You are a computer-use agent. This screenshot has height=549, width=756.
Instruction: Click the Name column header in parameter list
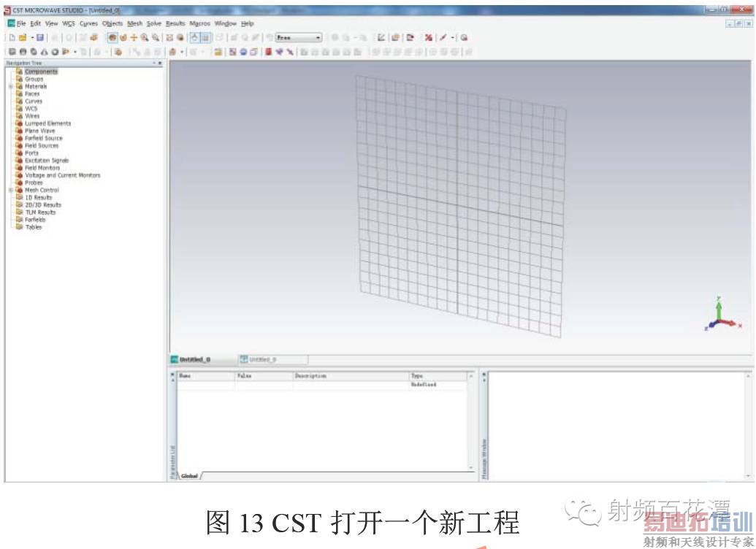[207, 375]
